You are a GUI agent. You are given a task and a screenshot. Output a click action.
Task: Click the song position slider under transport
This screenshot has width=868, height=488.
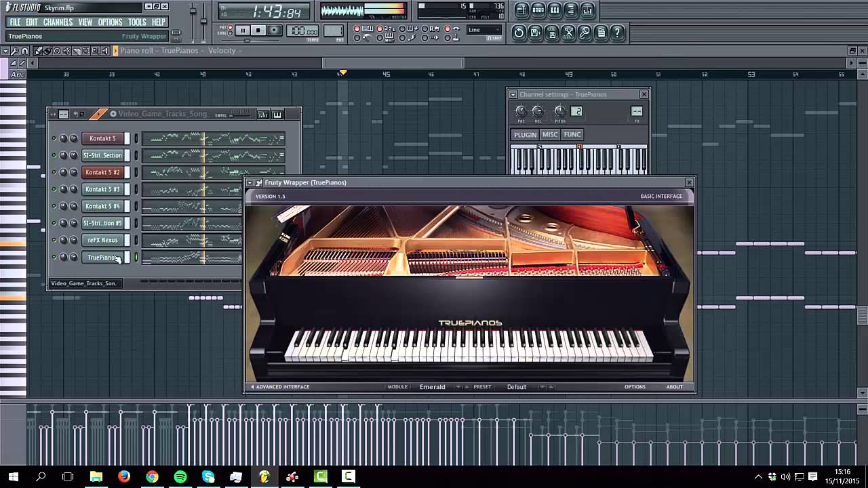point(250,41)
